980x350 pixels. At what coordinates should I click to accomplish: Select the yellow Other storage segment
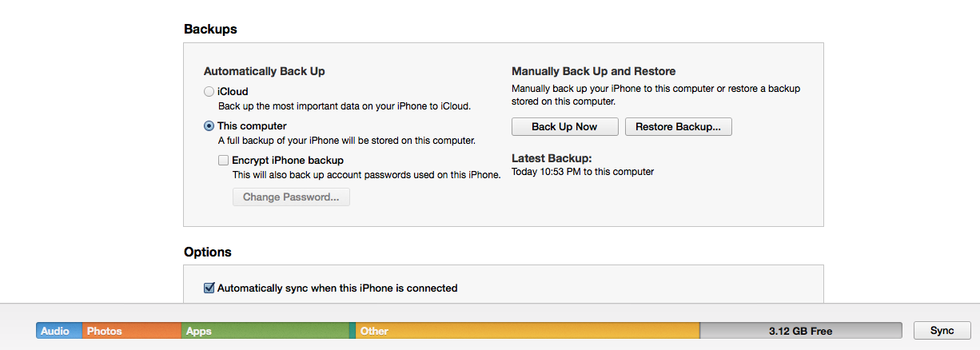(x=528, y=331)
